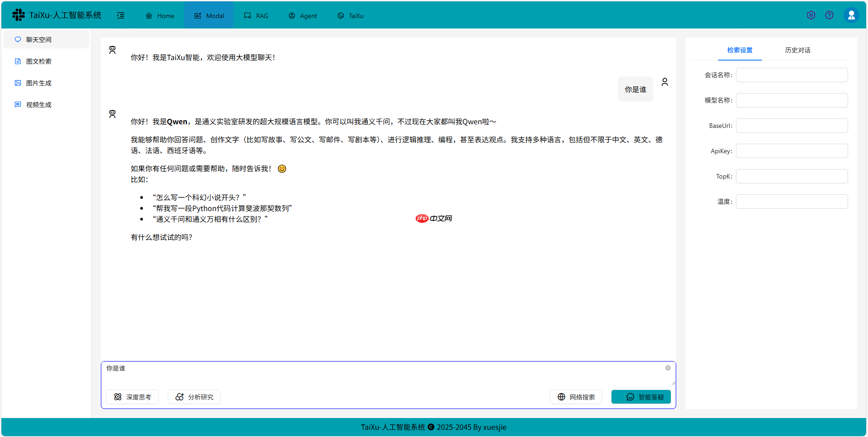Viewport: 868px width, 437px height.
Task: Open the settings gear in the top bar
Action: click(x=811, y=15)
